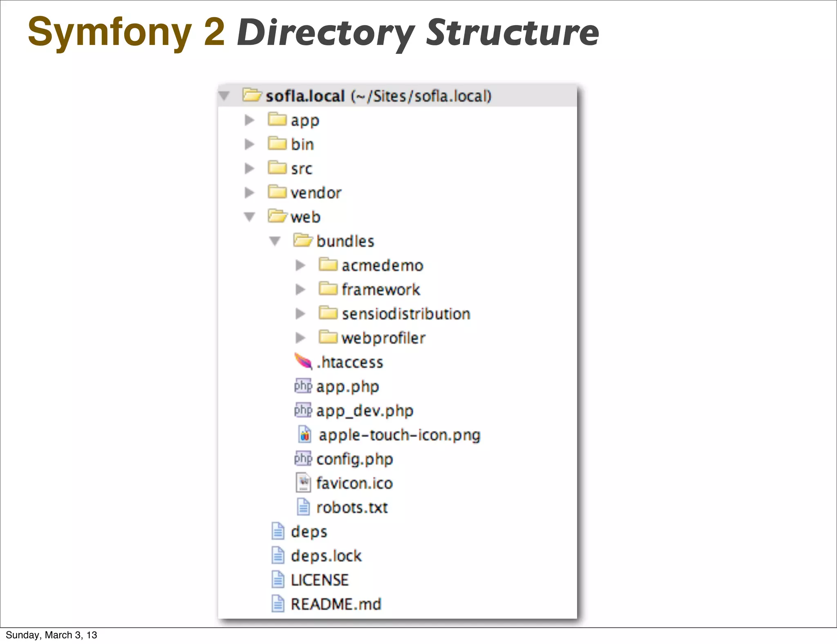
Task: Select the bundles folder name
Action: click(x=345, y=241)
